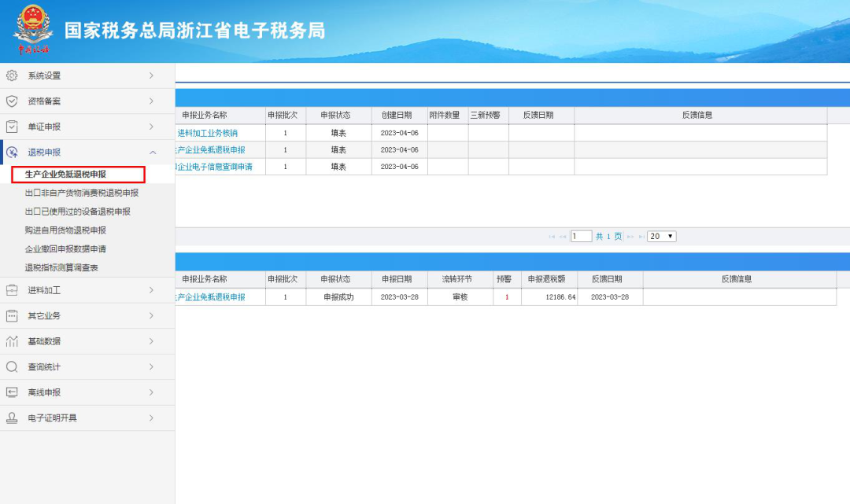This screenshot has width=850, height=504.
Task: Click the 审核 cell in lower table
Action: [460, 297]
